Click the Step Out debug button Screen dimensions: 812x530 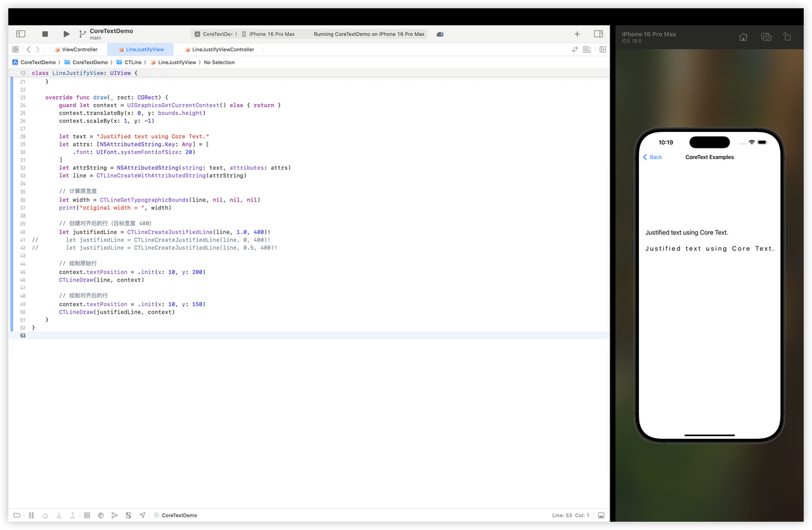pyautogui.click(x=73, y=515)
